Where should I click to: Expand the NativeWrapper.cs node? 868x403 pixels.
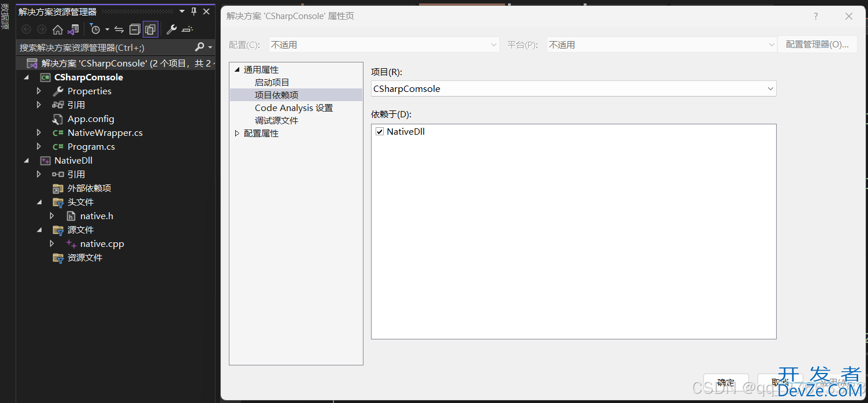(39, 132)
